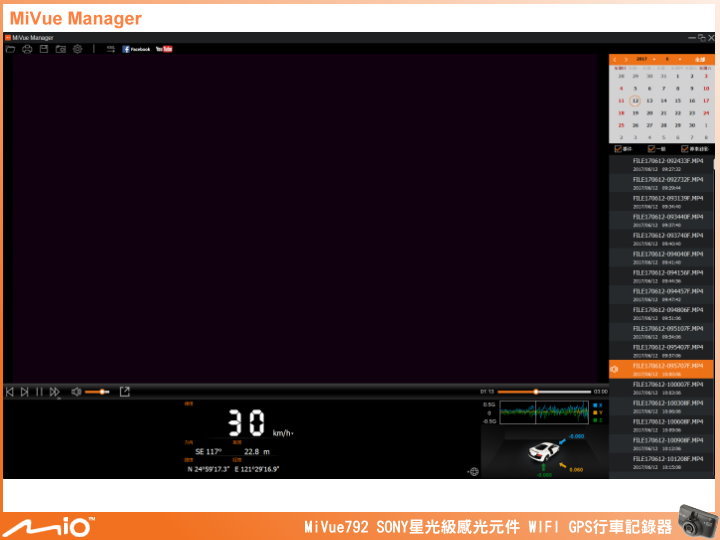Open FILE170612-092433F.MP4 in list
The height and width of the screenshot is (540, 720).
pos(661,164)
